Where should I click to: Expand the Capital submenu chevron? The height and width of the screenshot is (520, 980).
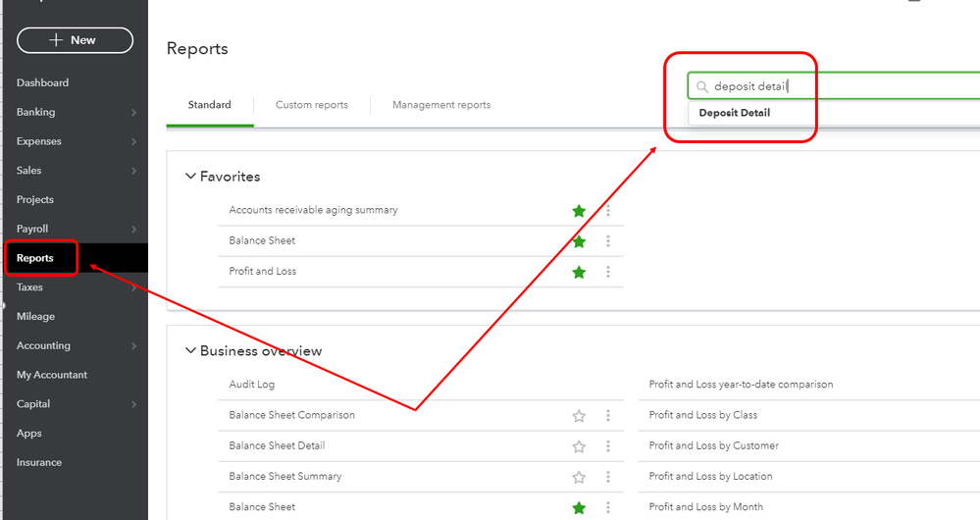pos(133,404)
